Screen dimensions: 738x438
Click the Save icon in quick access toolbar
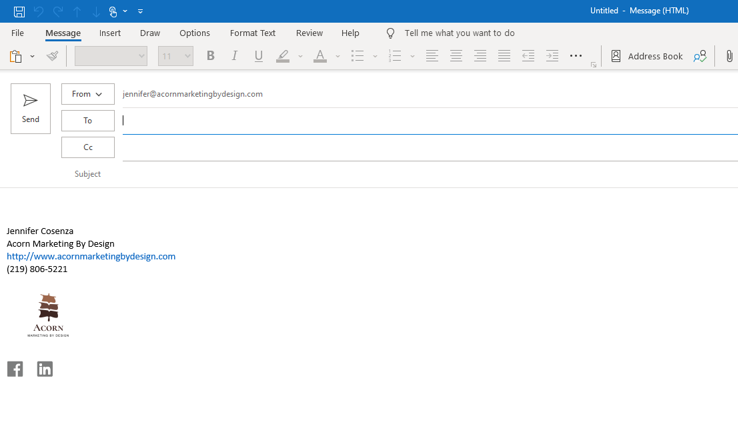click(x=19, y=11)
